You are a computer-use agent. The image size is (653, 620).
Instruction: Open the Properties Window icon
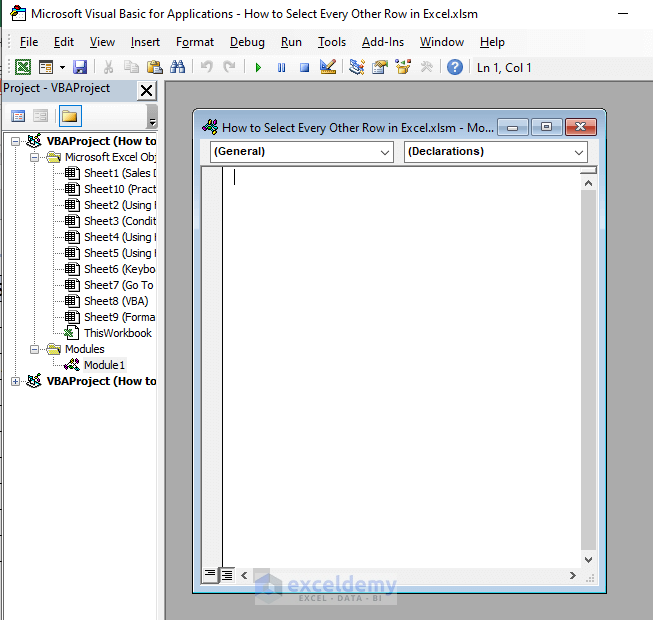(380, 67)
